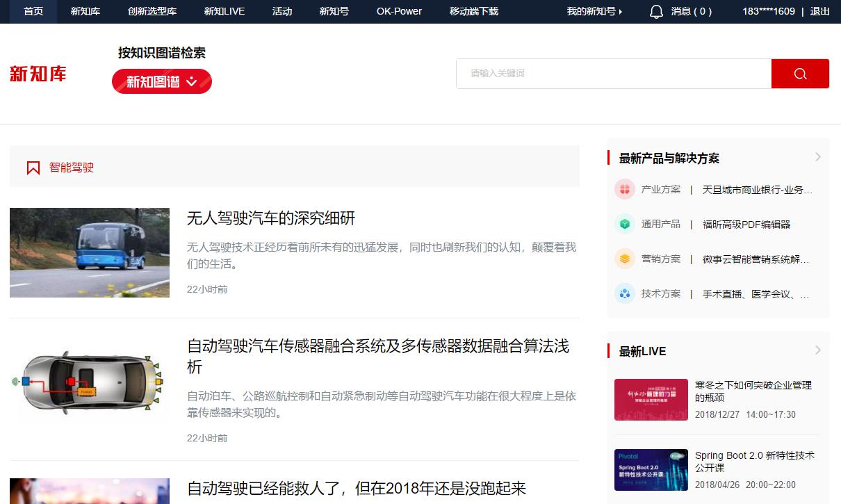Expand the 新知图谱 dropdown
The width and height of the screenshot is (841, 504).
[x=161, y=81]
